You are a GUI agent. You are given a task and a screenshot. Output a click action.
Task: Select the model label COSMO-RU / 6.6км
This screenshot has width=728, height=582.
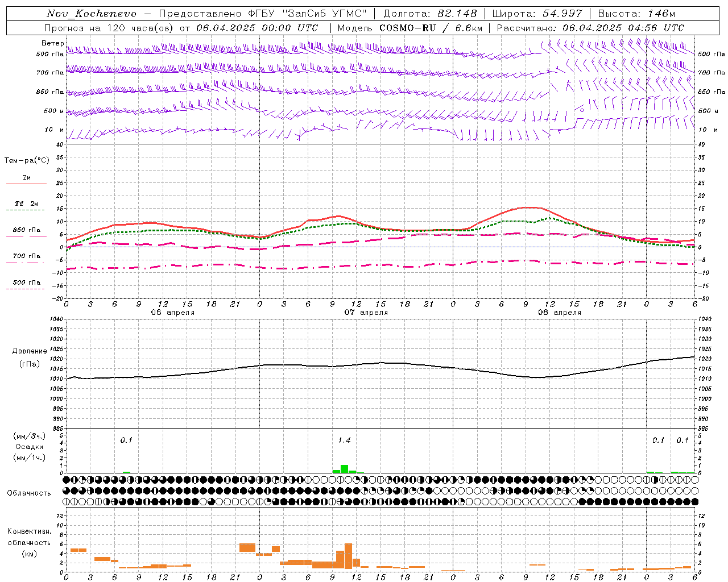click(x=431, y=28)
